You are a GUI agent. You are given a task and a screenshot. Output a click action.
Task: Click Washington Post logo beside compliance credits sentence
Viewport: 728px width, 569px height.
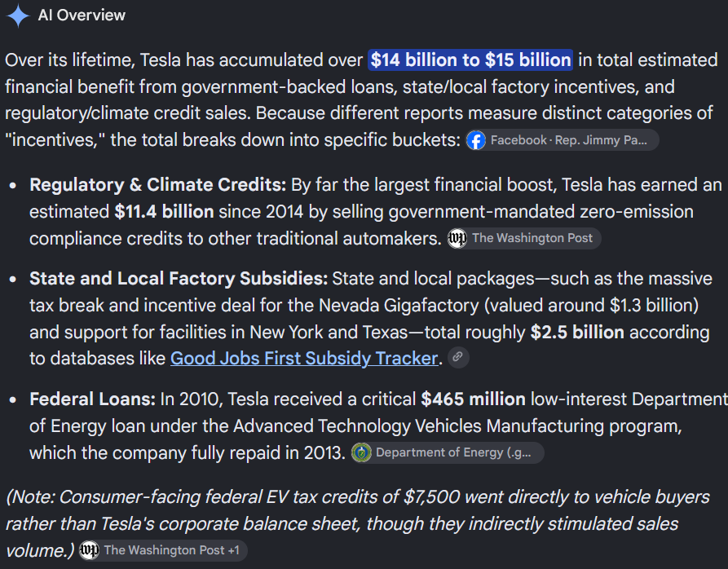457,239
